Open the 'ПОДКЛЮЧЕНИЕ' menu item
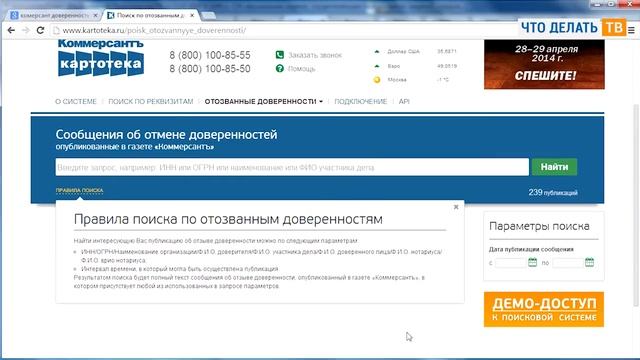 [360, 101]
